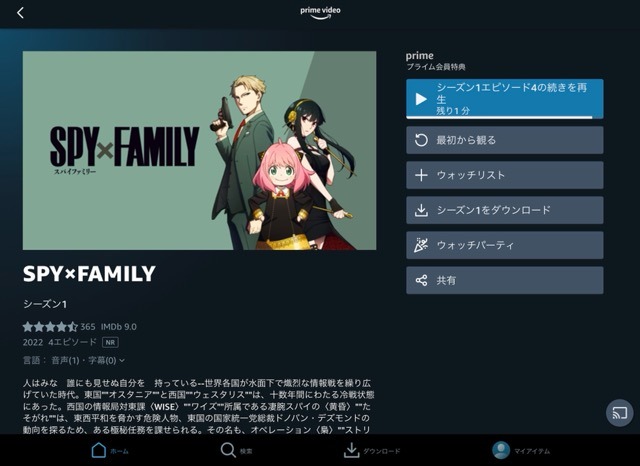This screenshot has height=466, width=640.
Task: Click the plus icon for ウォッチリスト
Action: (x=421, y=175)
